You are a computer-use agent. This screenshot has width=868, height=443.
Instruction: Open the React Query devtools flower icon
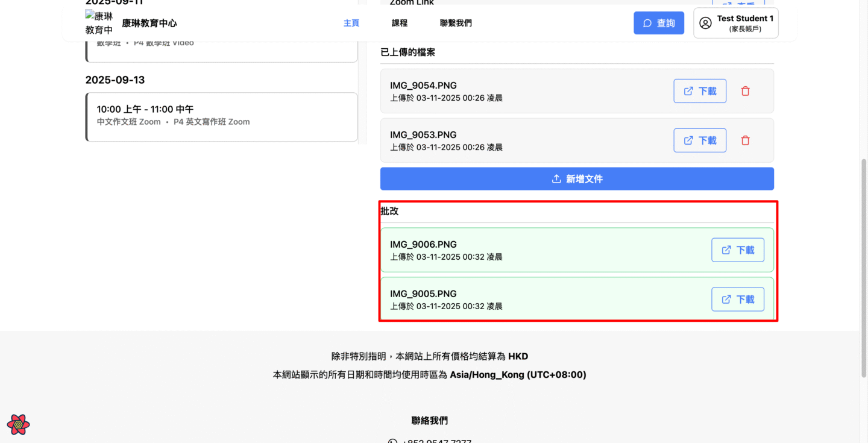[19, 424]
